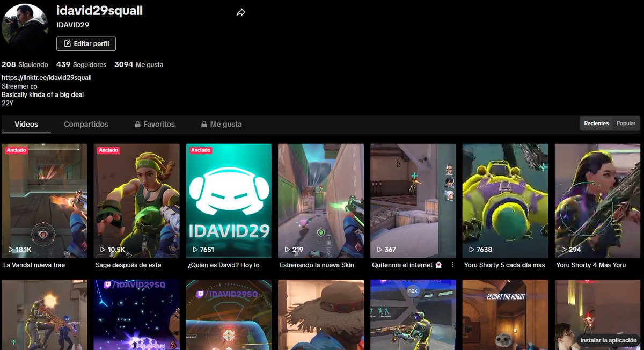Image resolution: width=644 pixels, height=350 pixels.
Task: Switch to the Compartidos tab
Action: (86, 124)
